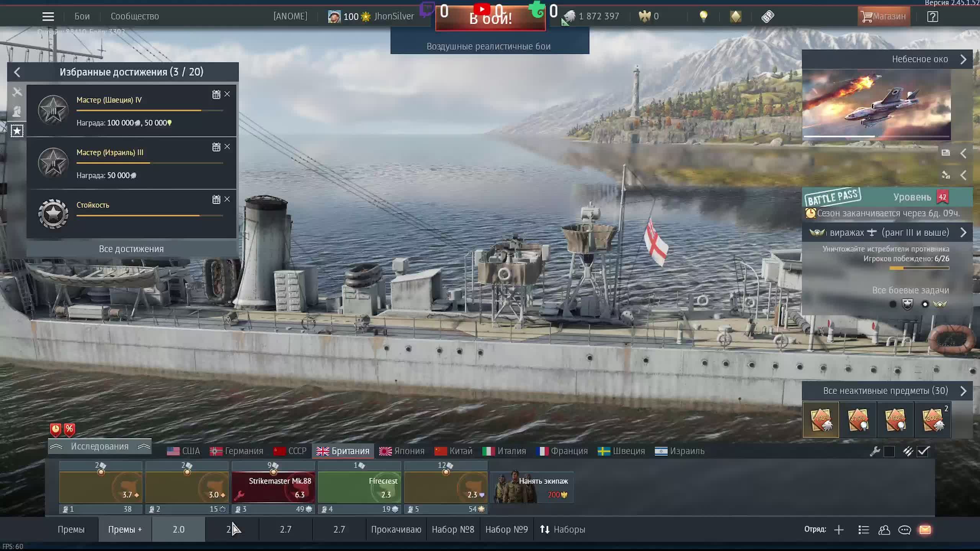
Task: Toggle the checked box beside the nation list
Action: point(923,452)
